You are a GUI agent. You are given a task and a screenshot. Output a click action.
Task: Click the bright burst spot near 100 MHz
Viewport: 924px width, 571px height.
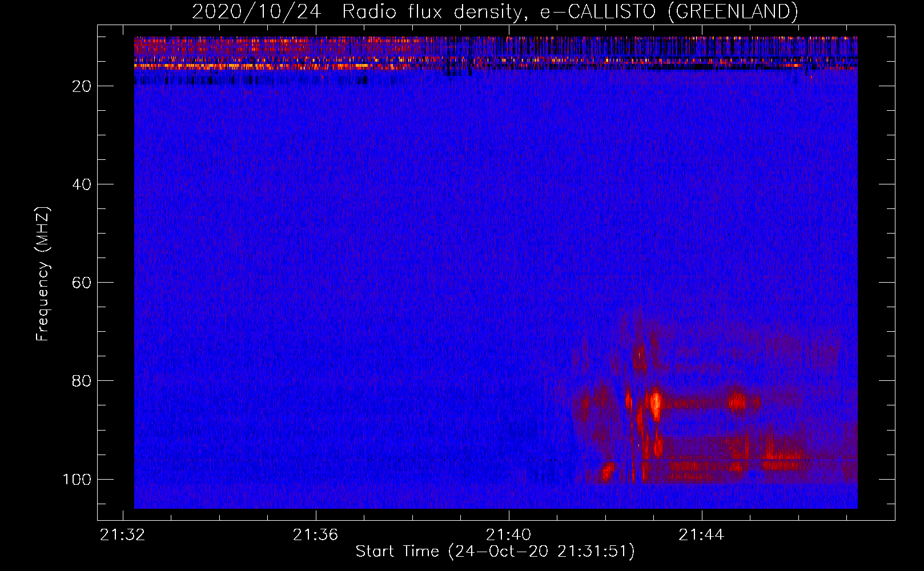[606, 472]
